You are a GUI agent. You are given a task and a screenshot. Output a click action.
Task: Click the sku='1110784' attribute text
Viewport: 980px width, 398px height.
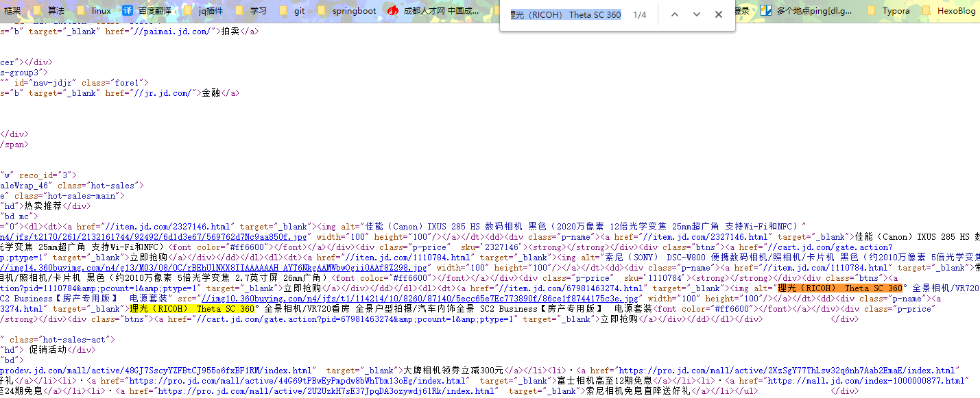[x=655, y=278]
